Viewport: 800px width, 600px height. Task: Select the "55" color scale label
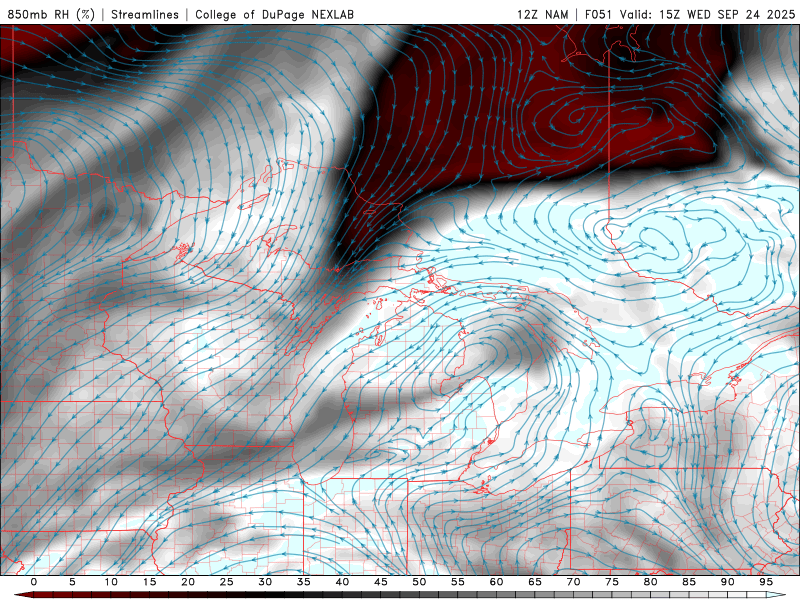tap(458, 582)
